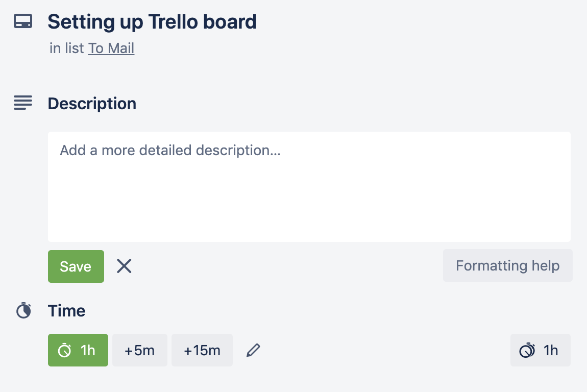The width and height of the screenshot is (587, 392).
Task: Click the stopwatch icon beside the Time heading
Action: pos(23,311)
